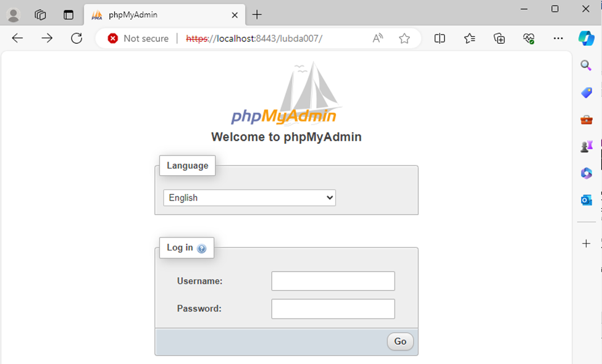Open Collections panel
This screenshot has height=364, width=602.
tap(499, 38)
